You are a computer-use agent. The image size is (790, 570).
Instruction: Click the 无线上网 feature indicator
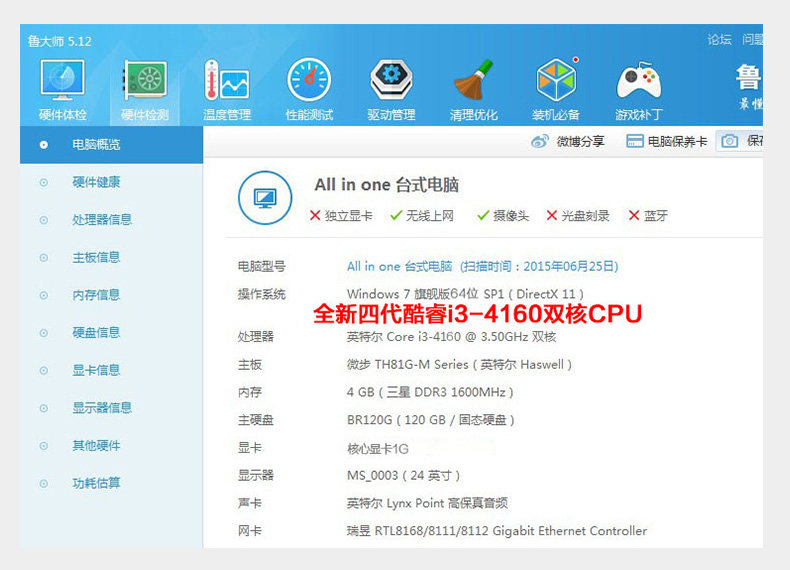click(x=422, y=216)
